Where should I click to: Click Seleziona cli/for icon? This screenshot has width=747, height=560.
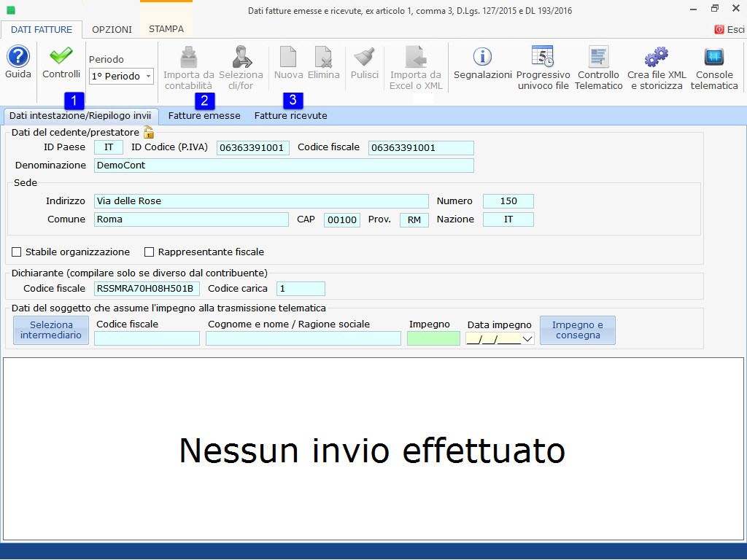coord(242,57)
